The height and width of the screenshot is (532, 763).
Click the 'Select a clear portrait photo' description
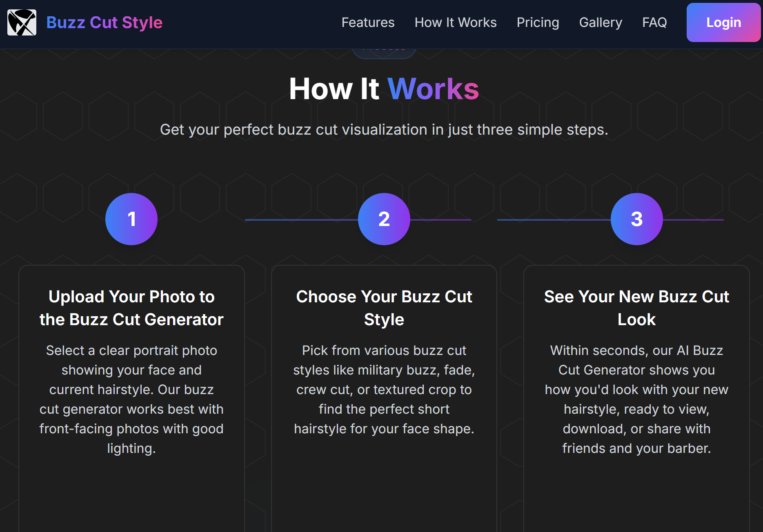pyautogui.click(x=131, y=399)
